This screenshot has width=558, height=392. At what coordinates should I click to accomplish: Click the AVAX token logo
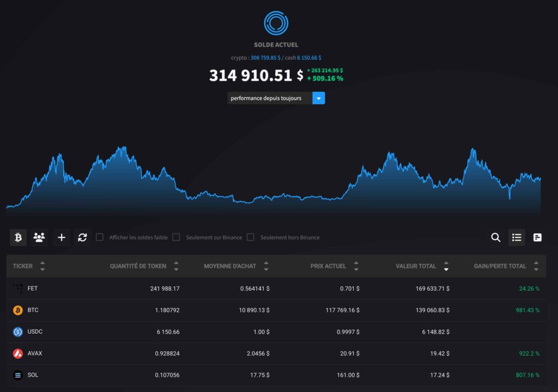pyautogui.click(x=17, y=353)
